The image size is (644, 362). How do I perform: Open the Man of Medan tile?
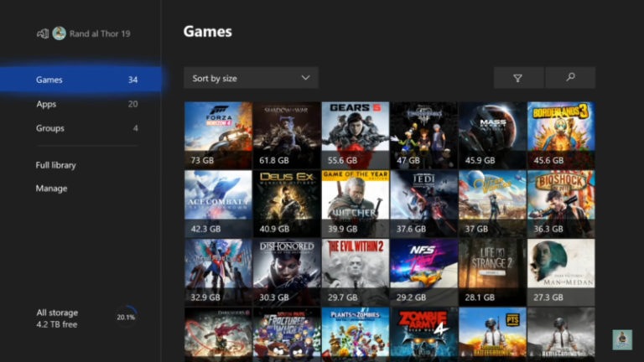(x=561, y=272)
